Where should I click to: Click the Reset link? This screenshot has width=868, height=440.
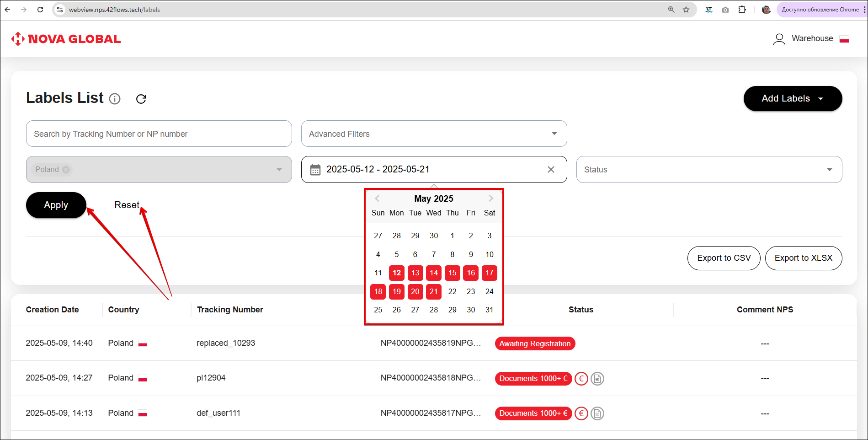pyautogui.click(x=127, y=205)
